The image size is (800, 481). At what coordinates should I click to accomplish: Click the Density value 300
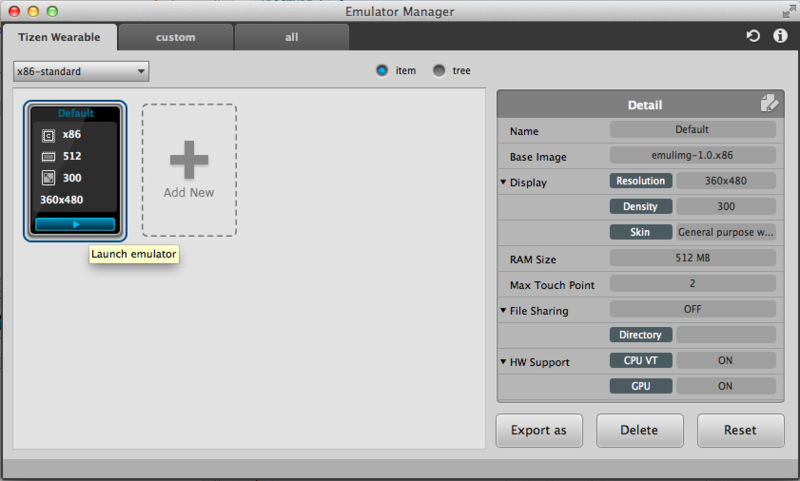pyautogui.click(x=726, y=207)
